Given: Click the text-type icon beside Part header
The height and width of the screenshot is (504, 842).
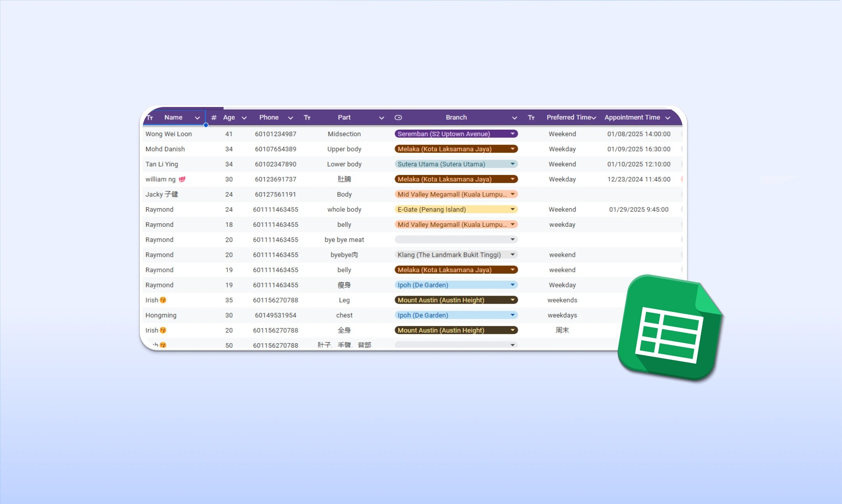Looking at the screenshot, I should tap(307, 118).
